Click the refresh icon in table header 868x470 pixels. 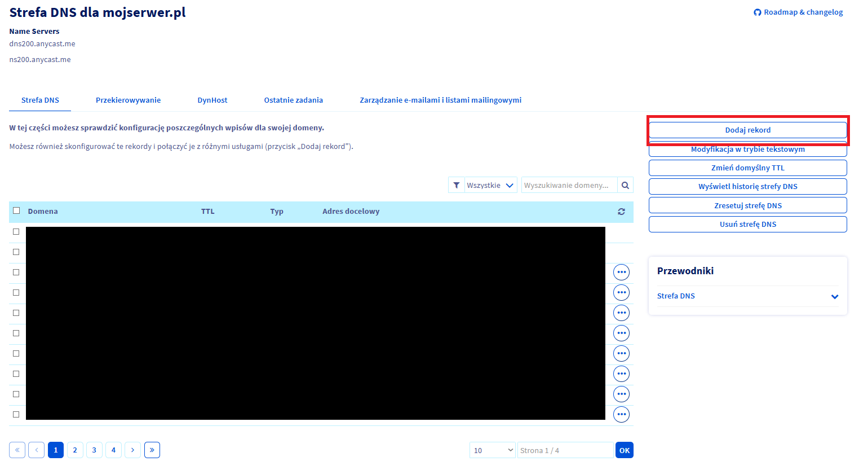point(621,212)
